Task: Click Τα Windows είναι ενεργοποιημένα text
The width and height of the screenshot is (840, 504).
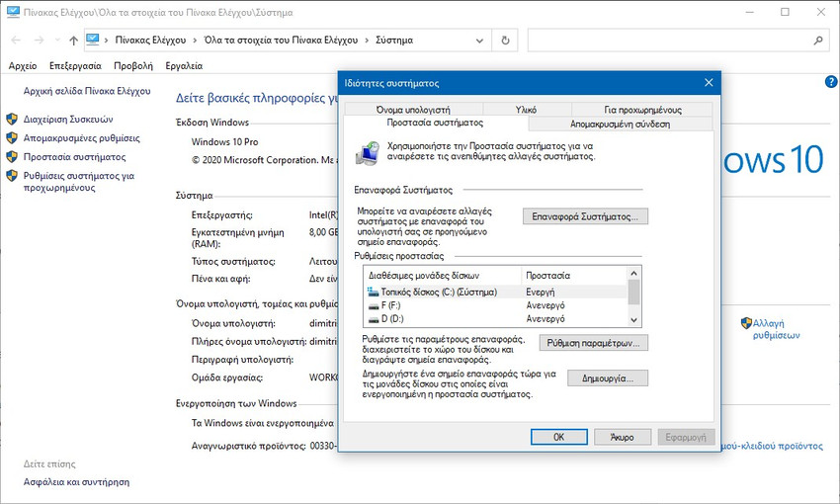Action: [x=263, y=423]
